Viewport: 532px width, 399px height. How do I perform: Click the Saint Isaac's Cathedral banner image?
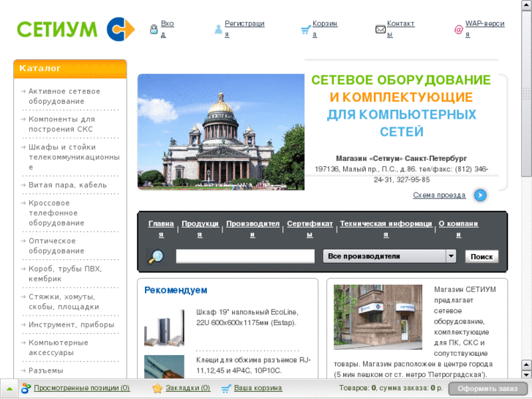[221, 132]
